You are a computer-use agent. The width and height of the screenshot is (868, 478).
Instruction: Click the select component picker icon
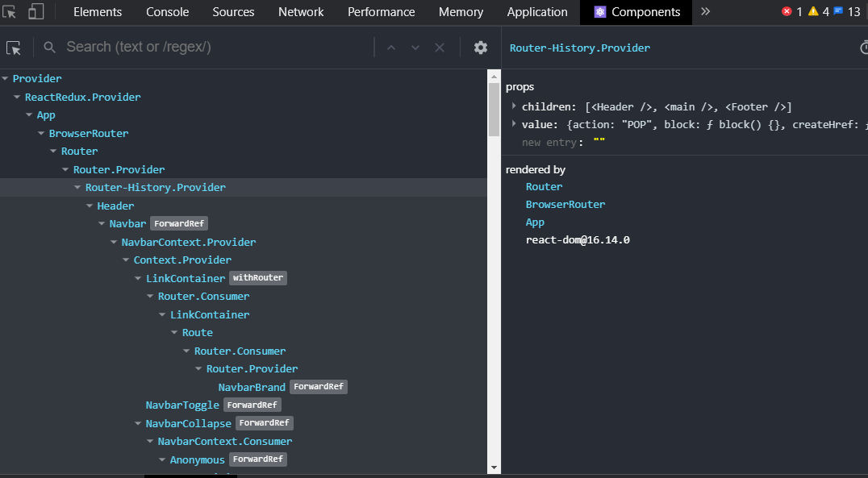point(14,48)
